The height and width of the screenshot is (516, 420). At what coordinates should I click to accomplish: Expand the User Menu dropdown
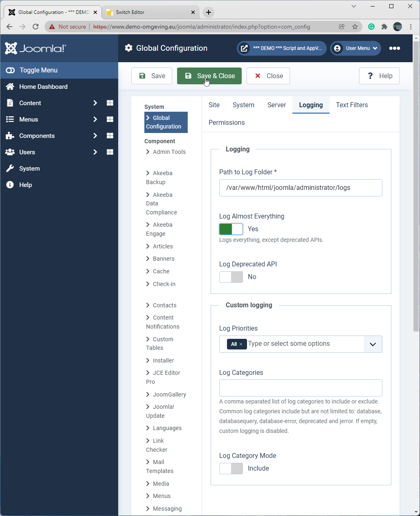[x=356, y=48]
